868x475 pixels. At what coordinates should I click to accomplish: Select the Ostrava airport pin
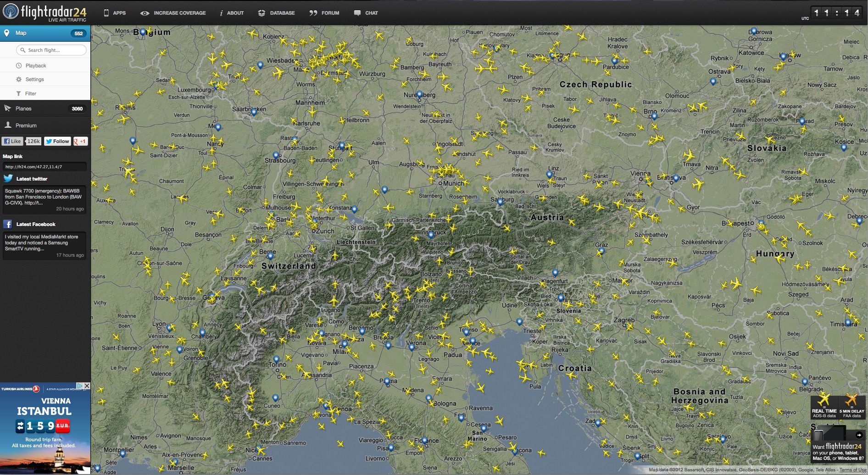tap(713, 82)
